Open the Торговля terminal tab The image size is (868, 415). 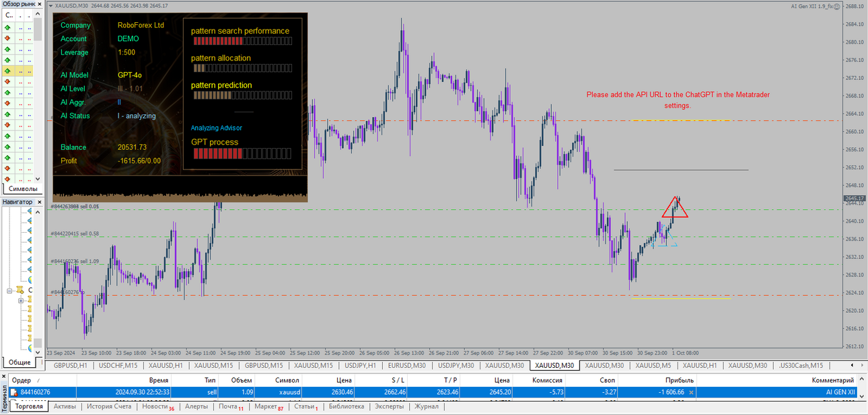coord(29,406)
